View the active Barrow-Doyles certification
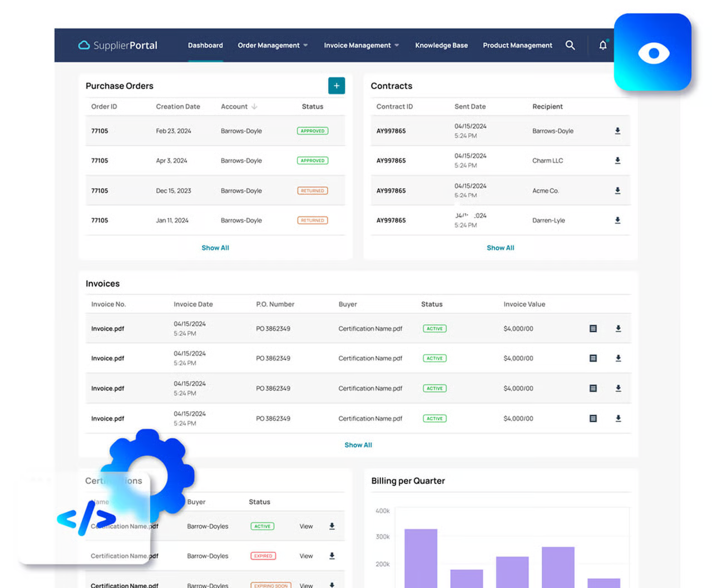The width and height of the screenshot is (712, 588). point(306,526)
